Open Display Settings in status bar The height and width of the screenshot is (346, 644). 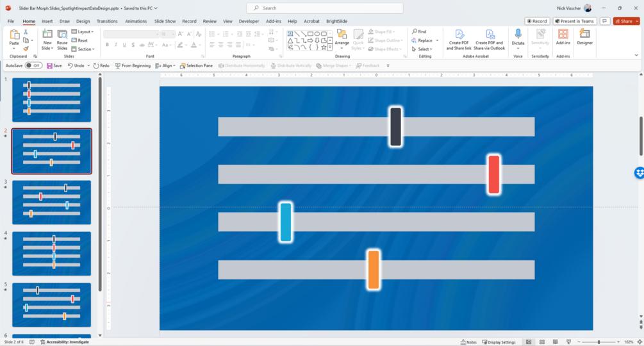499,342
